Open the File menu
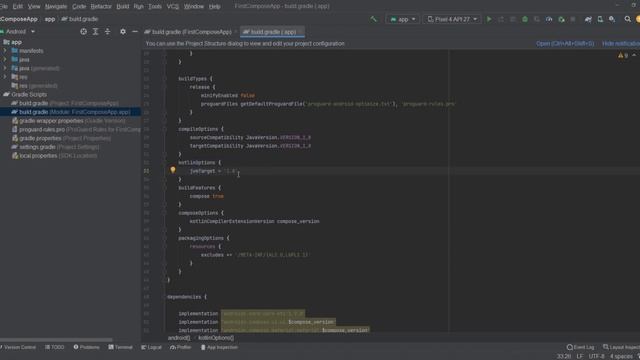 point(4,7)
